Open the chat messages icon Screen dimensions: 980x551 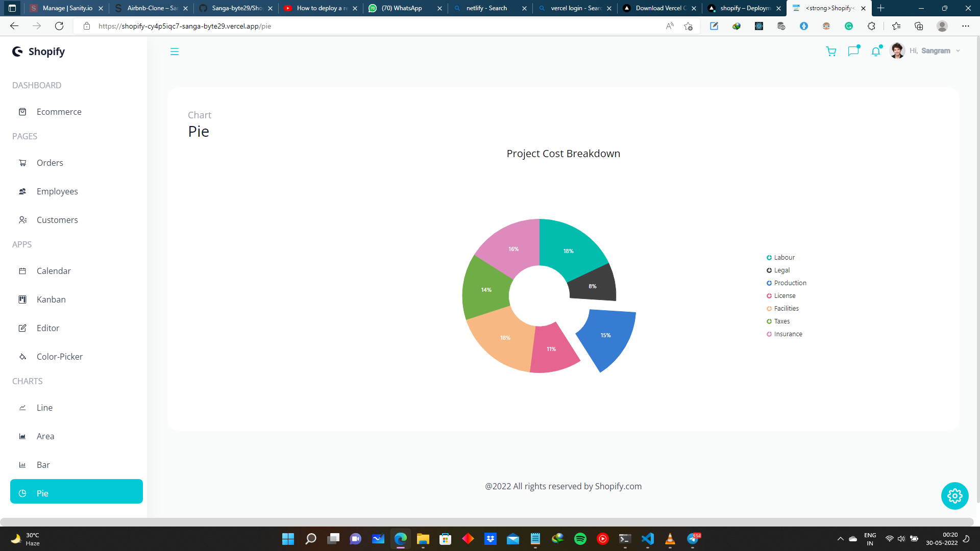coord(854,51)
